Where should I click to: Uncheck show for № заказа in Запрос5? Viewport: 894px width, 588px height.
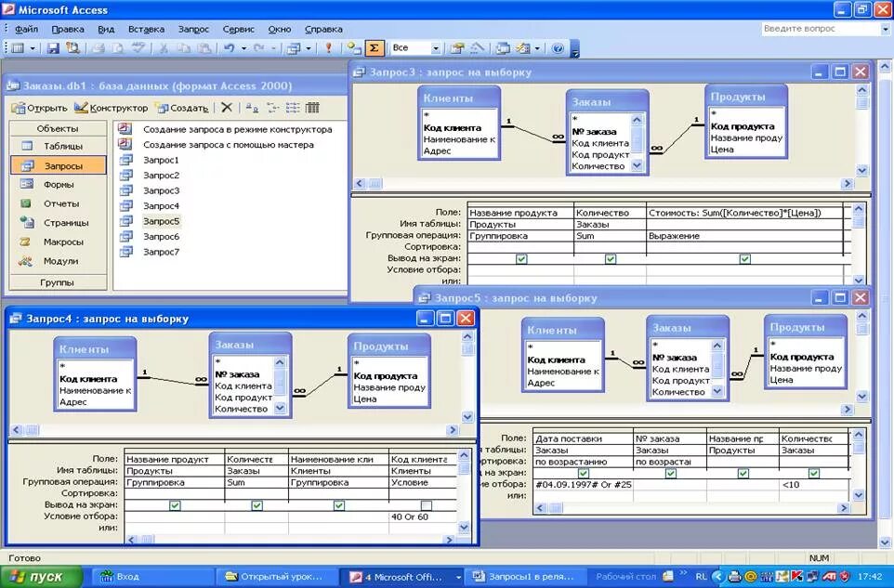pos(671,473)
